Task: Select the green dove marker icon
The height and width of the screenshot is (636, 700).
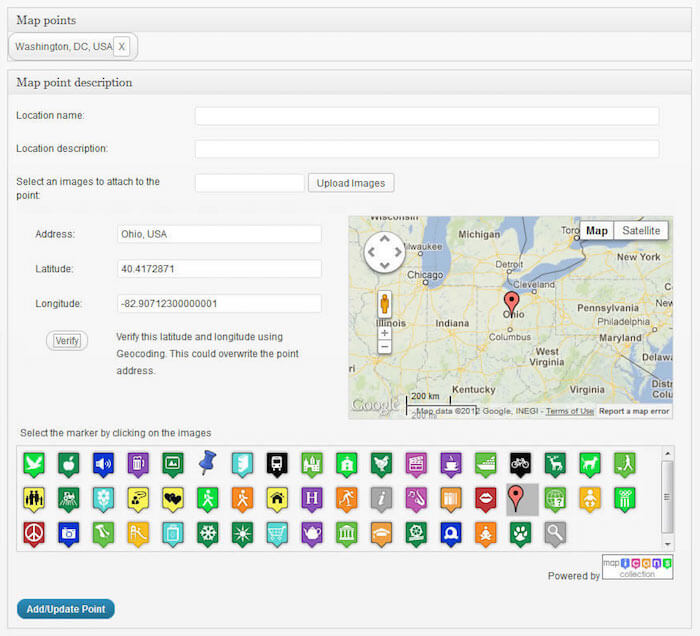Action: tap(34, 464)
